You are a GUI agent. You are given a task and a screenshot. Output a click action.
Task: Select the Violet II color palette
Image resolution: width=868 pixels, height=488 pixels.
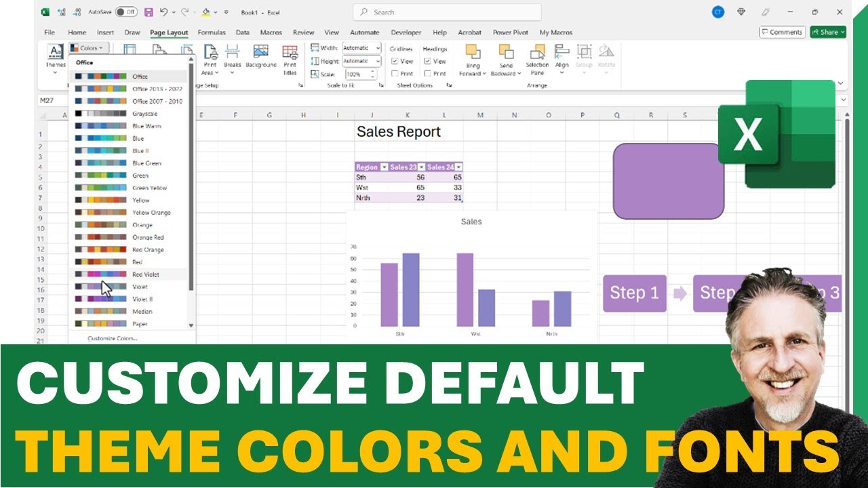click(128, 299)
